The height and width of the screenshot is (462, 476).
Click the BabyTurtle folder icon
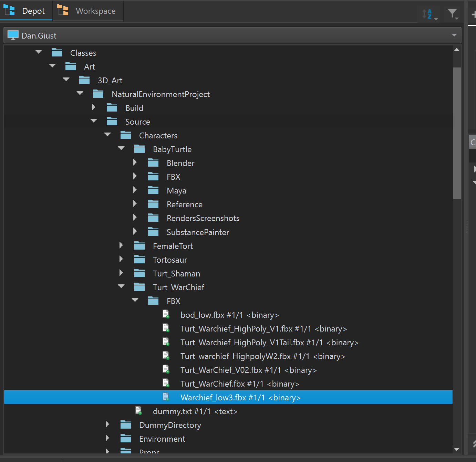pyautogui.click(x=139, y=149)
